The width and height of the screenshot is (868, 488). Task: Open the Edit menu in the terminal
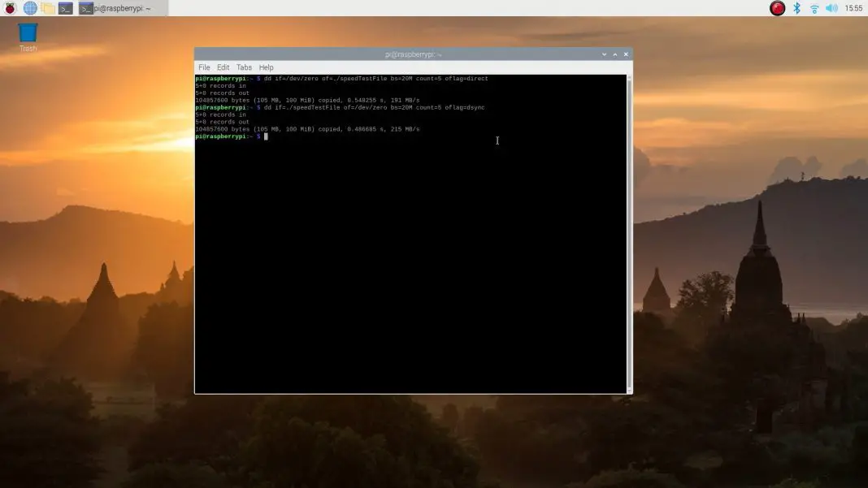[x=223, y=67]
